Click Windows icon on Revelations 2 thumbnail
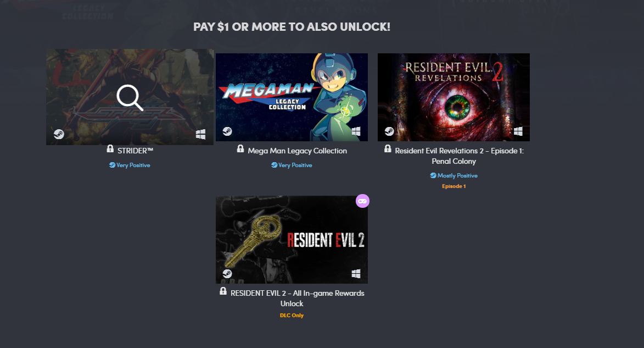The image size is (644, 348). pyautogui.click(x=518, y=131)
